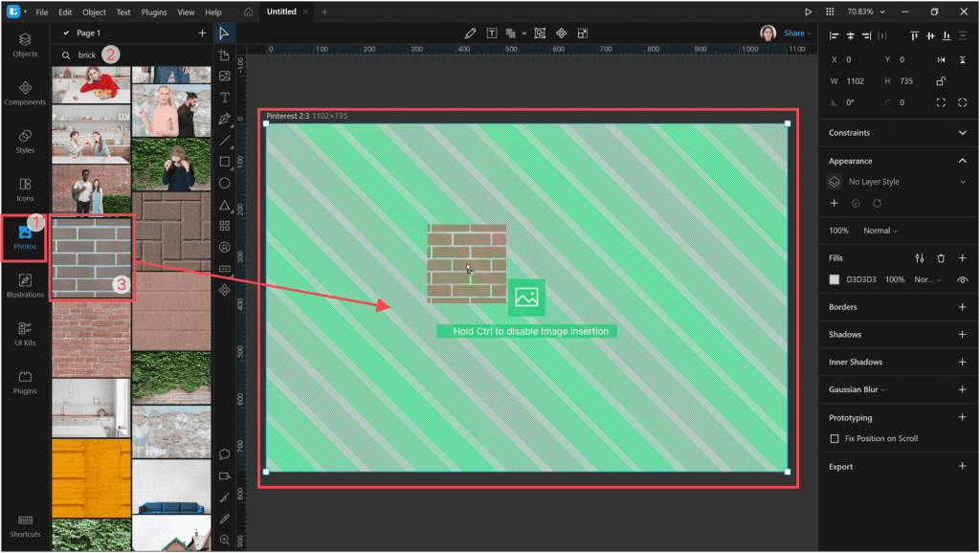Open the Plugins menu
The width and height of the screenshot is (980, 553).
(x=154, y=11)
